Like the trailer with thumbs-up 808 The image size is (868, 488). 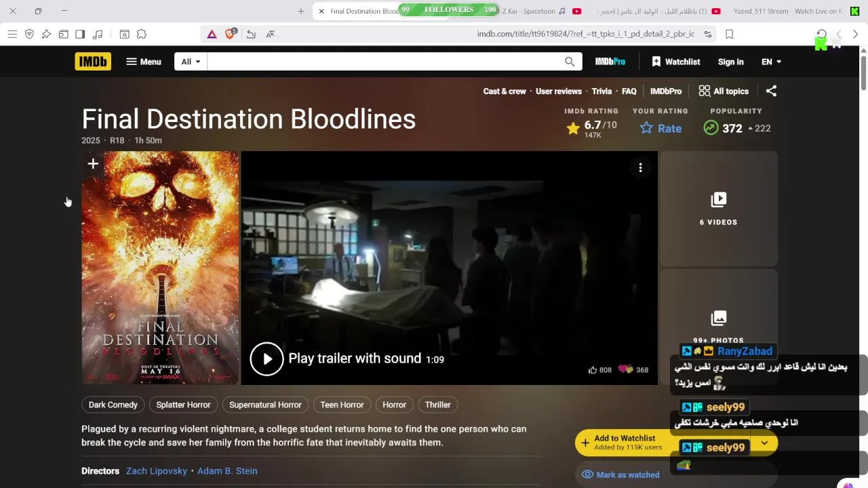click(600, 370)
